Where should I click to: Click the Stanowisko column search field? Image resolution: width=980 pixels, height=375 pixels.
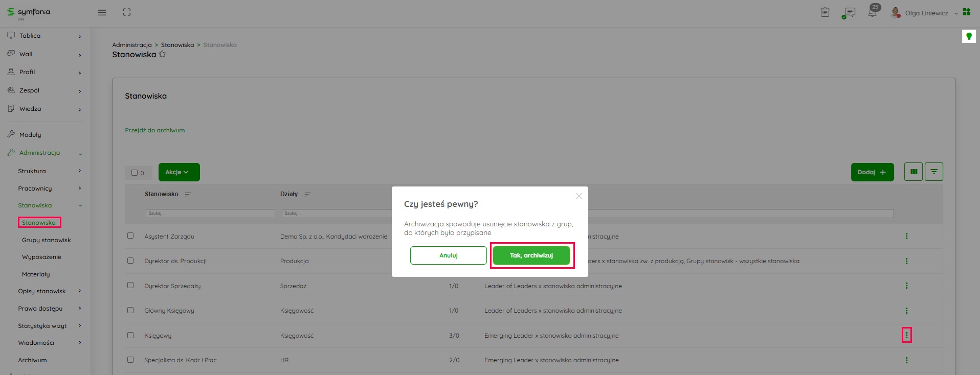pos(210,213)
